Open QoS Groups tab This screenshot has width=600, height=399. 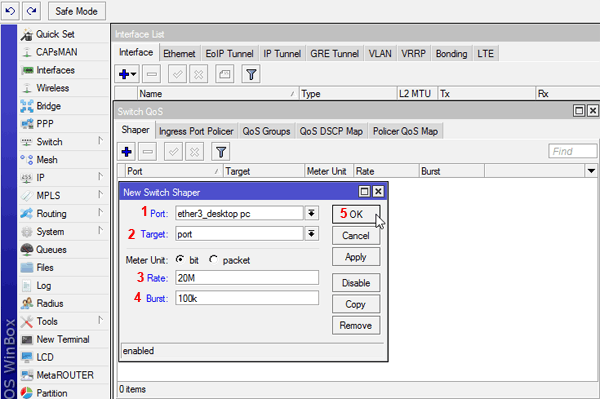pyautogui.click(x=266, y=131)
